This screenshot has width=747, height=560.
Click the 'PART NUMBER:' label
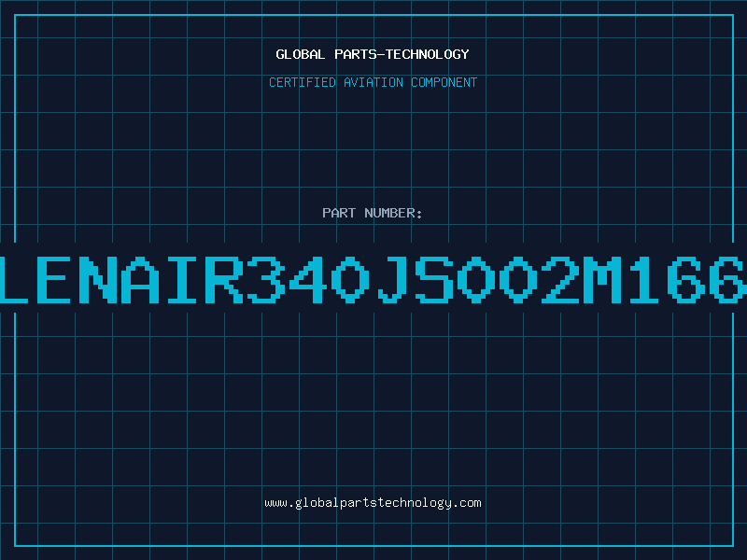coord(373,213)
